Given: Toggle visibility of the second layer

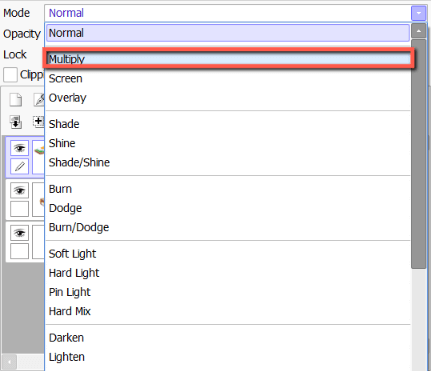Looking at the screenshot, I should pos(19,190).
